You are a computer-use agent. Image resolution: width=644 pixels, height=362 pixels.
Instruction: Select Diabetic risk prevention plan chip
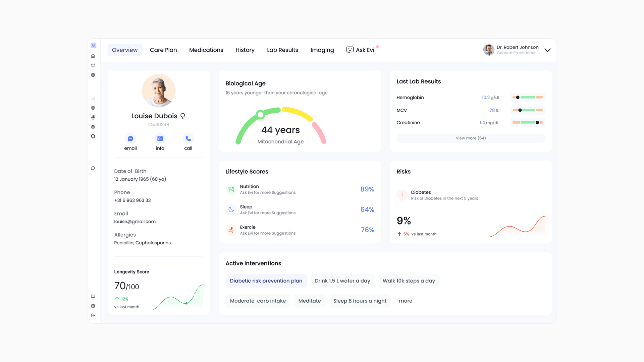coord(266,281)
